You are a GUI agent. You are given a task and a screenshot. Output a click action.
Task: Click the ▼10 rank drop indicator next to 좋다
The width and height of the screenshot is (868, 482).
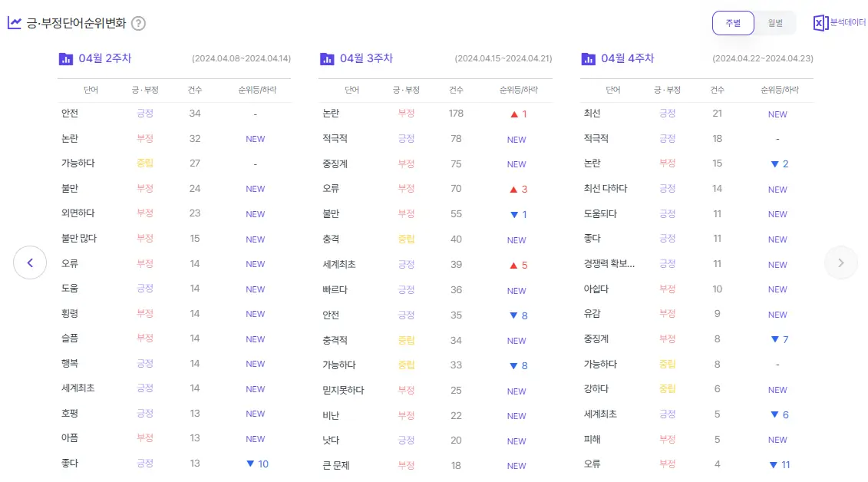[255, 464]
